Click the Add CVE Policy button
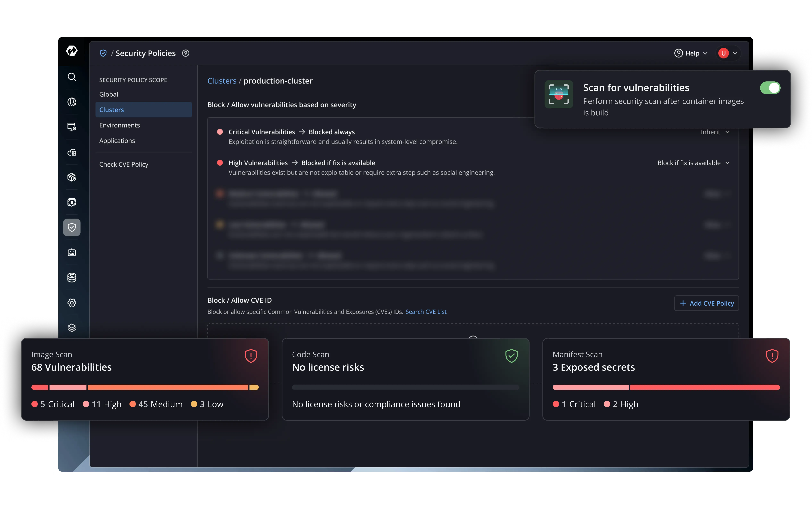 click(x=706, y=303)
